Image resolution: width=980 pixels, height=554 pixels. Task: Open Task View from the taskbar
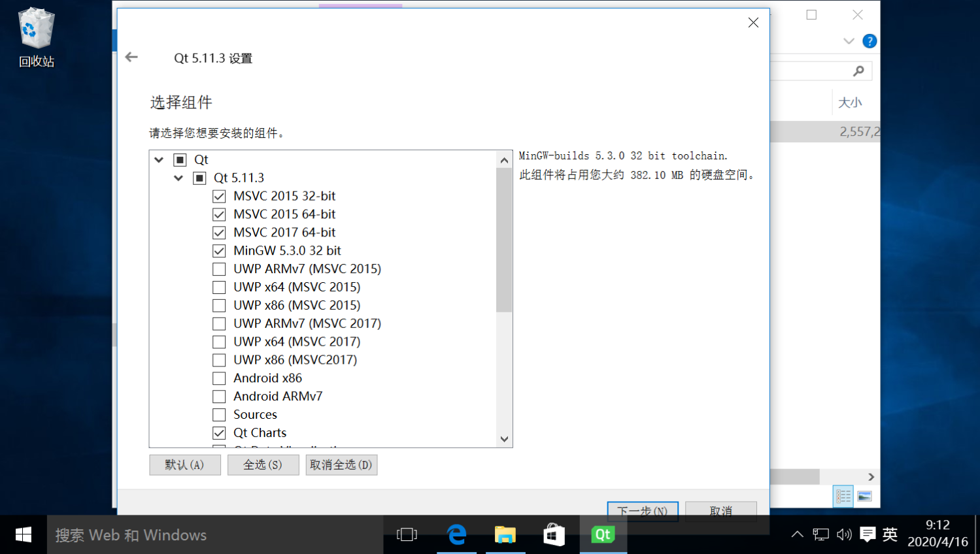point(406,534)
